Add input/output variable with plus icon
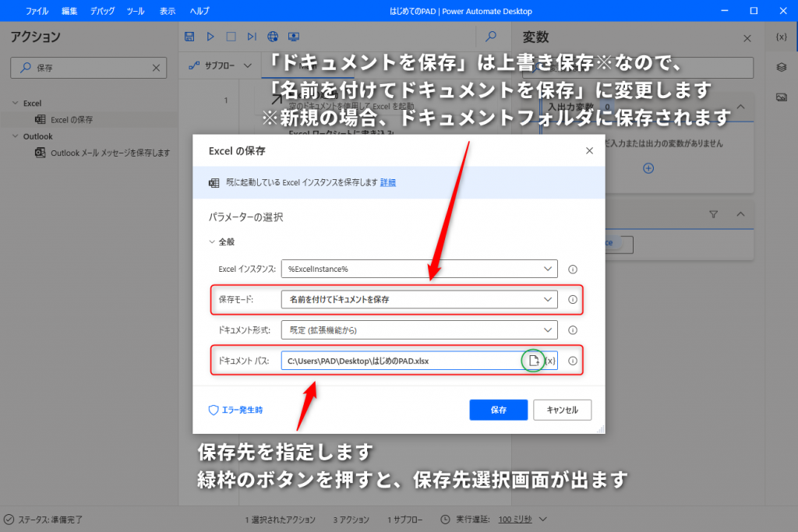Image resolution: width=798 pixels, height=532 pixels. tap(648, 168)
